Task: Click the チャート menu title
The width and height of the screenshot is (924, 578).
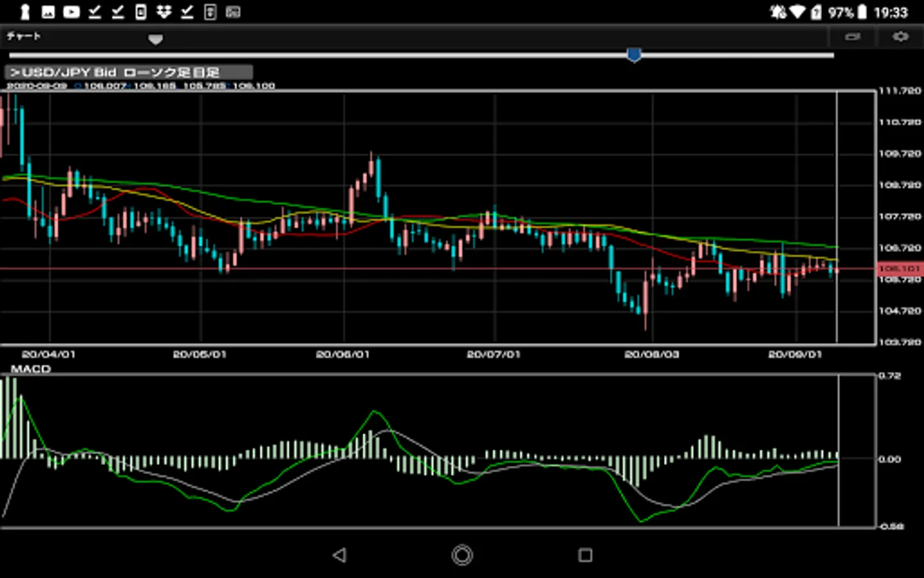Action: [24, 36]
